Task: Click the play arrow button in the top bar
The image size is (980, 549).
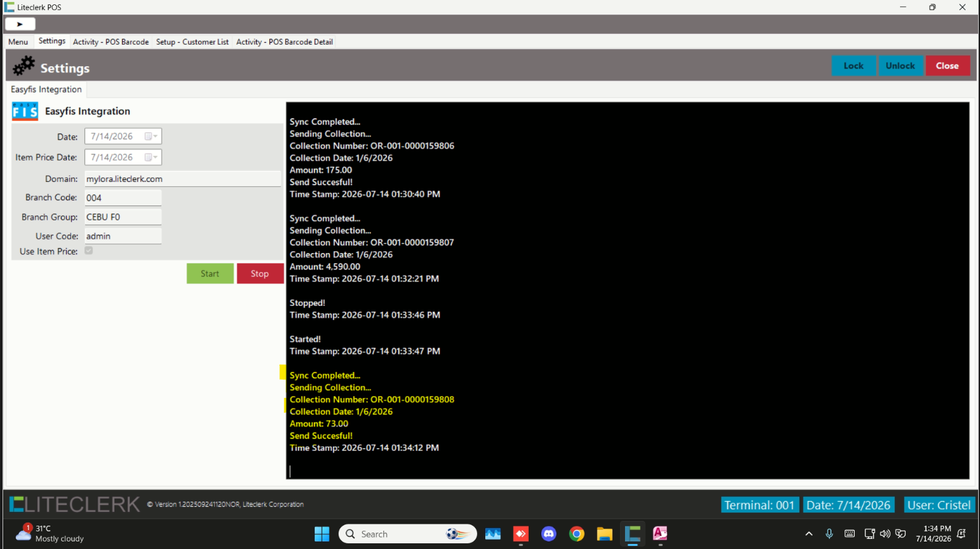Action: point(20,24)
